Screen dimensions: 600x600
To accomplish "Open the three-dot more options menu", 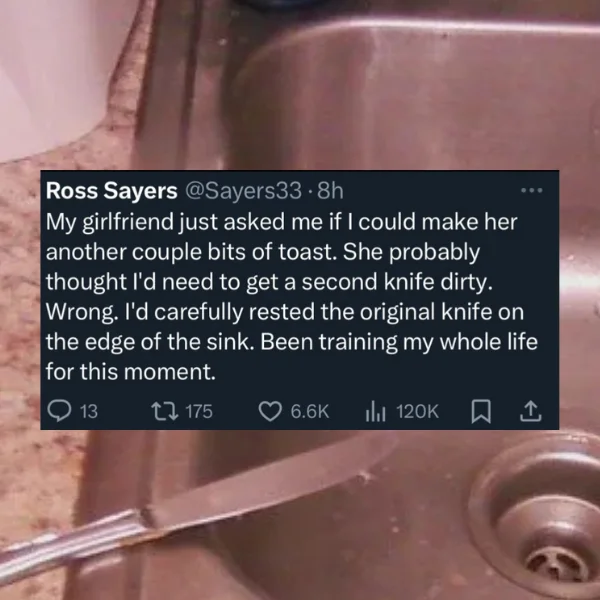I will [532, 190].
